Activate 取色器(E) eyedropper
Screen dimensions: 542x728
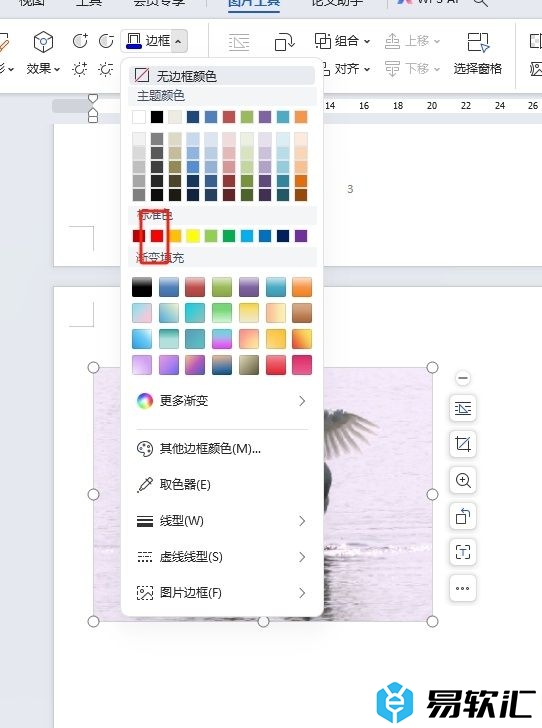[x=222, y=485]
